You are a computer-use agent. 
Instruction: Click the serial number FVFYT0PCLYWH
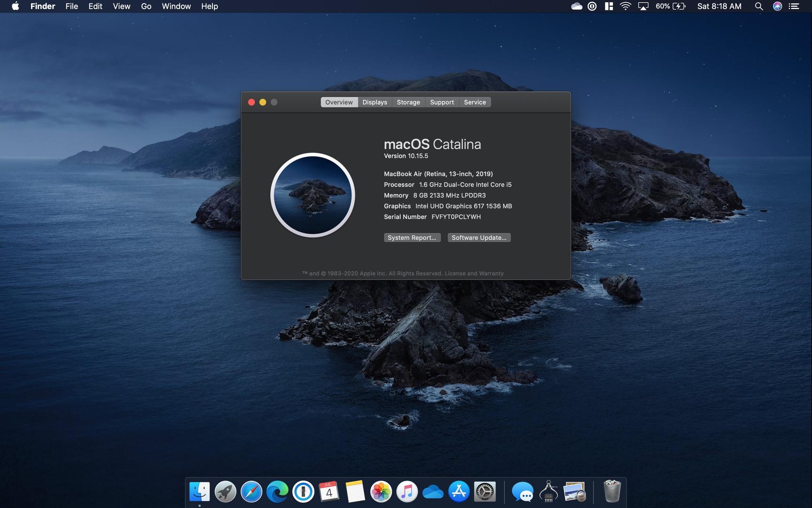[x=456, y=217]
